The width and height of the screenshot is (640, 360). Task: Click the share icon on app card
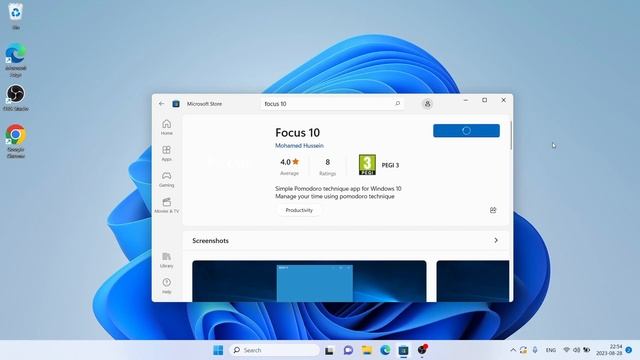click(493, 210)
